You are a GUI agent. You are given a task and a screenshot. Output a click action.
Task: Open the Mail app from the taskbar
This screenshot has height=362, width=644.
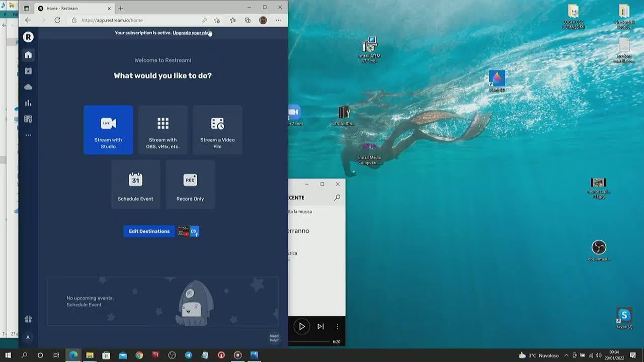point(123,355)
